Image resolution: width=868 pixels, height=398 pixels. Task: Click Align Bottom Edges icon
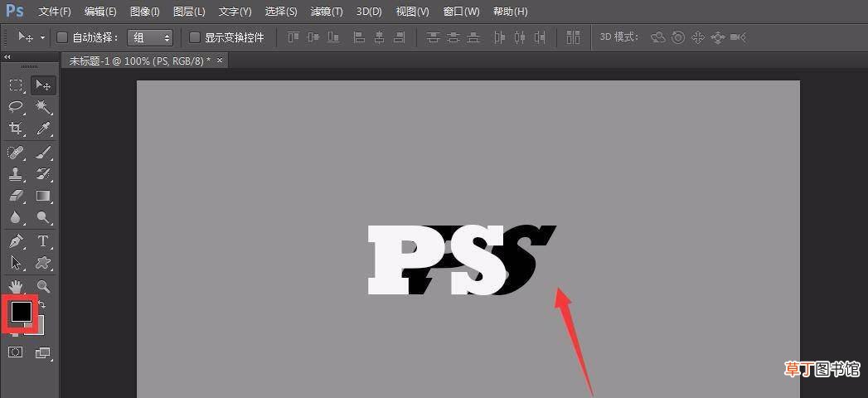click(333, 37)
